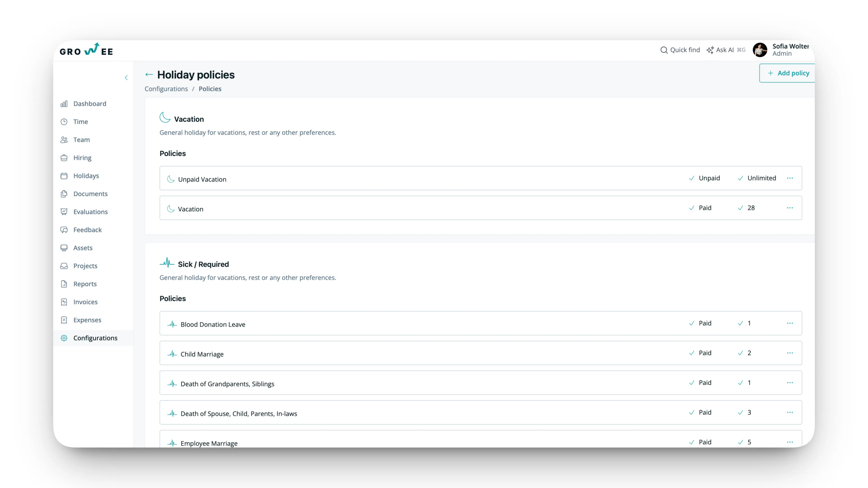This screenshot has width=868, height=488.
Task: Click the Holidays calendar icon
Action: 64,176
